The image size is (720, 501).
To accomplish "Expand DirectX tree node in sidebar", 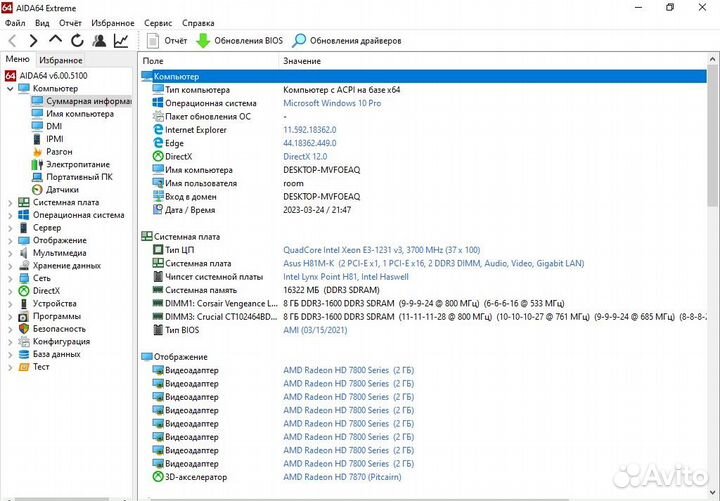I will (x=10, y=291).
